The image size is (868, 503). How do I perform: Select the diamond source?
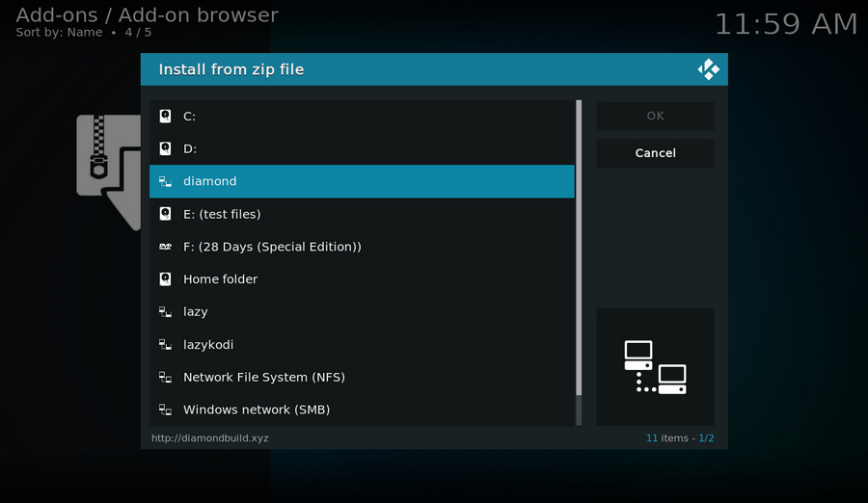tap(362, 181)
